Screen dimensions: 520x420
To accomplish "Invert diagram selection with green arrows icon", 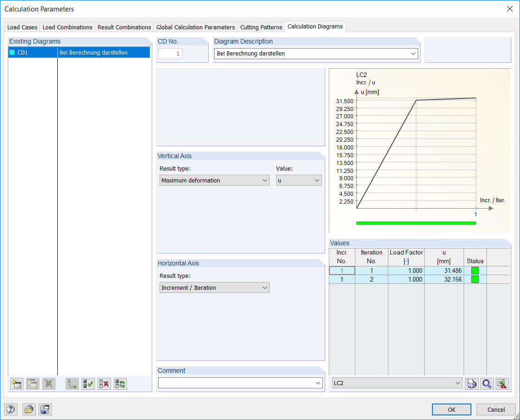I will click(121, 384).
